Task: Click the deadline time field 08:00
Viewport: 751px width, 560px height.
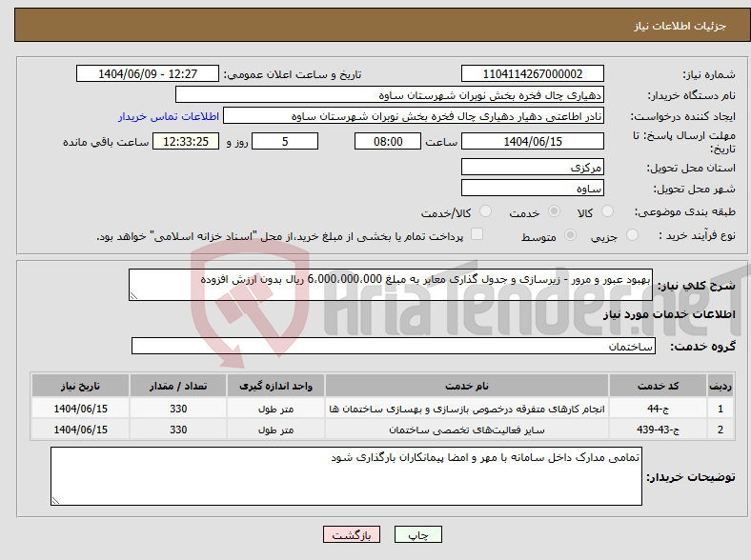Action: coord(388,141)
